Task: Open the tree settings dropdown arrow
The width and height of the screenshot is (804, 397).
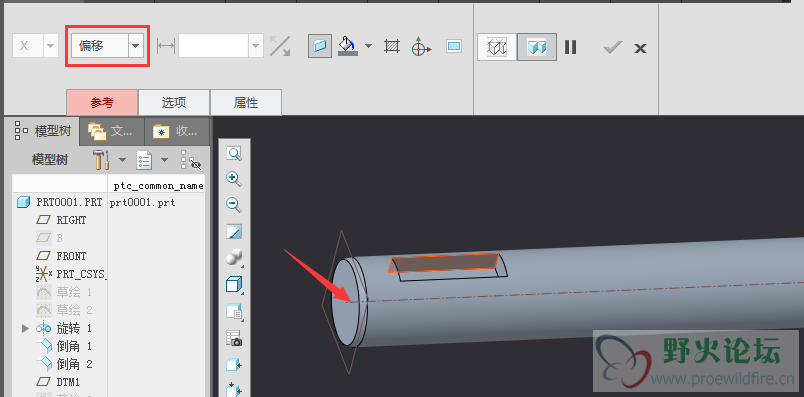Action: point(122,160)
